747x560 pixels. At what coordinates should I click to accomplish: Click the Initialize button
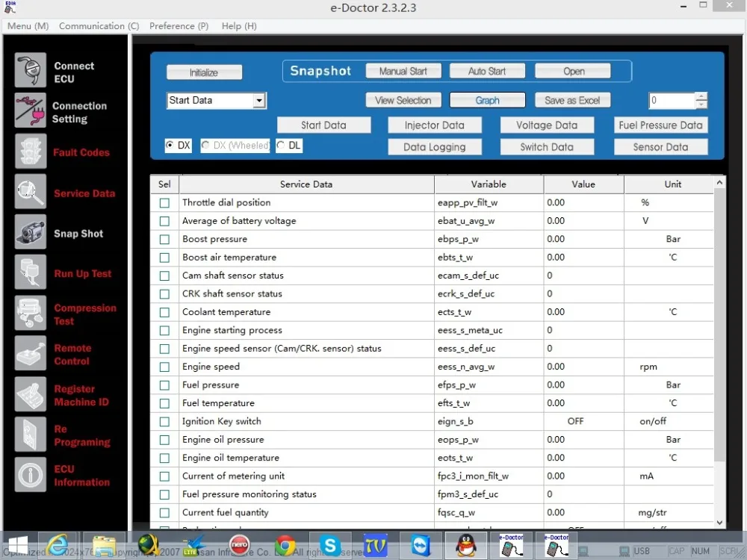204,72
